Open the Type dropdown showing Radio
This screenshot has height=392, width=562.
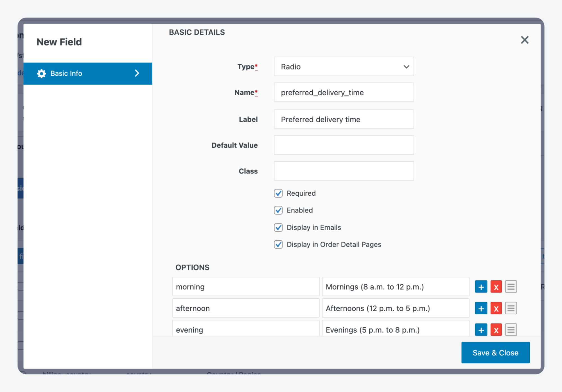click(x=344, y=67)
